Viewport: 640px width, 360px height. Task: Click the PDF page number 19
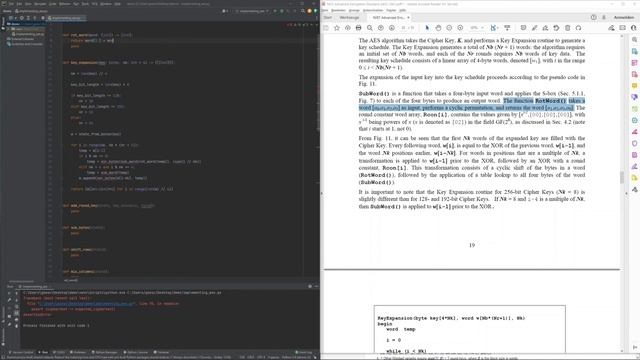click(472, 245)
